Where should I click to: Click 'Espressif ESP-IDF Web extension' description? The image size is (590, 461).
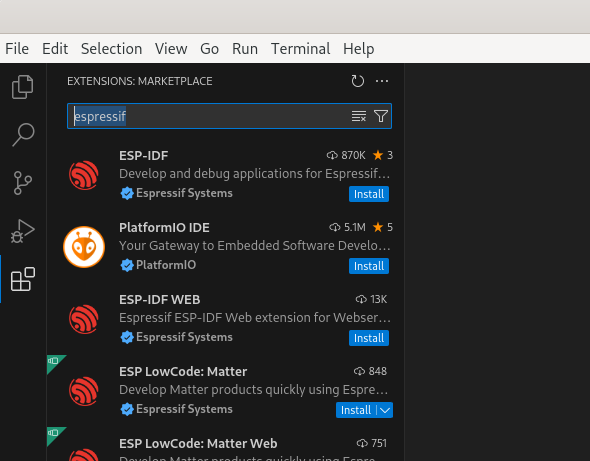point(255,318)
